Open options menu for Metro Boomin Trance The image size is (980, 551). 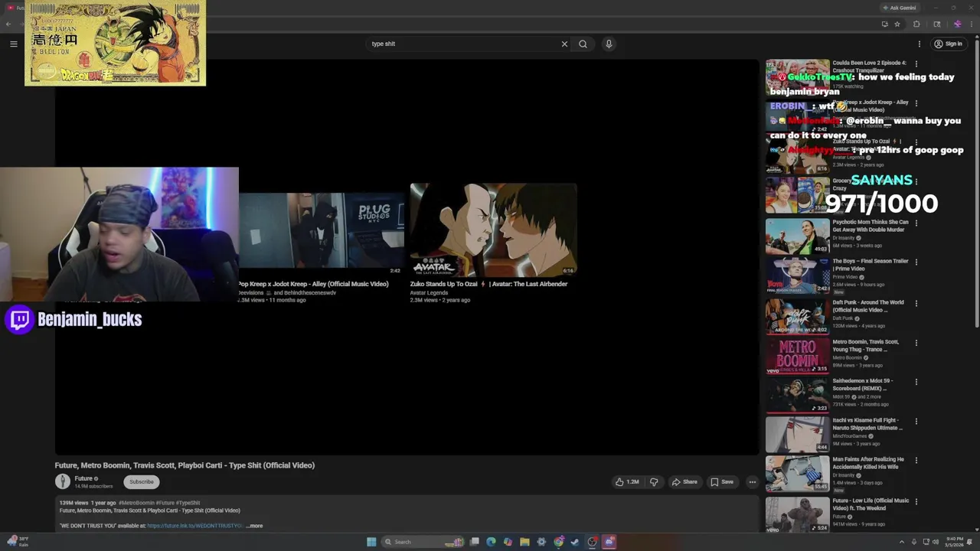[x=916, y=342]
